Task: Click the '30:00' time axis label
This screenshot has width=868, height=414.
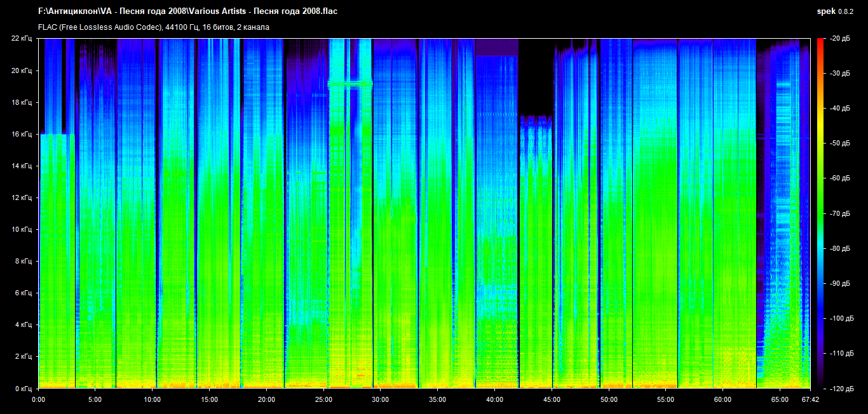Action: (381, 399)
